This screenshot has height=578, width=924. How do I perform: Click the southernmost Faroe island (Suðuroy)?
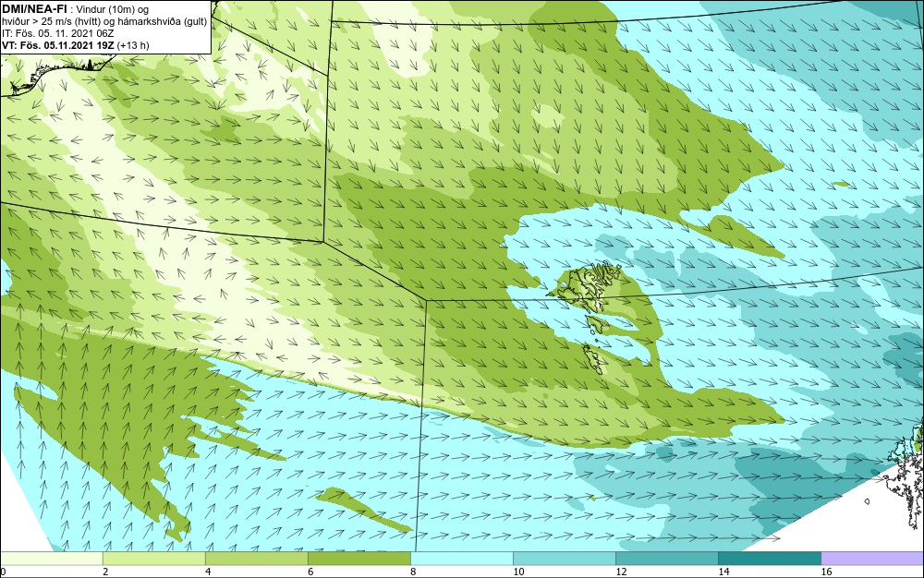(593, 359)
